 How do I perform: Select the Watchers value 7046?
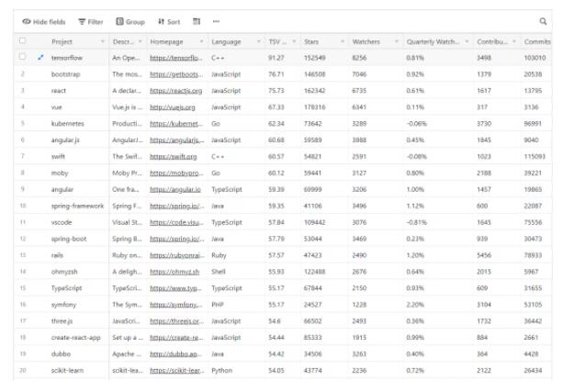pyautogui.click(x=359, y=74)
